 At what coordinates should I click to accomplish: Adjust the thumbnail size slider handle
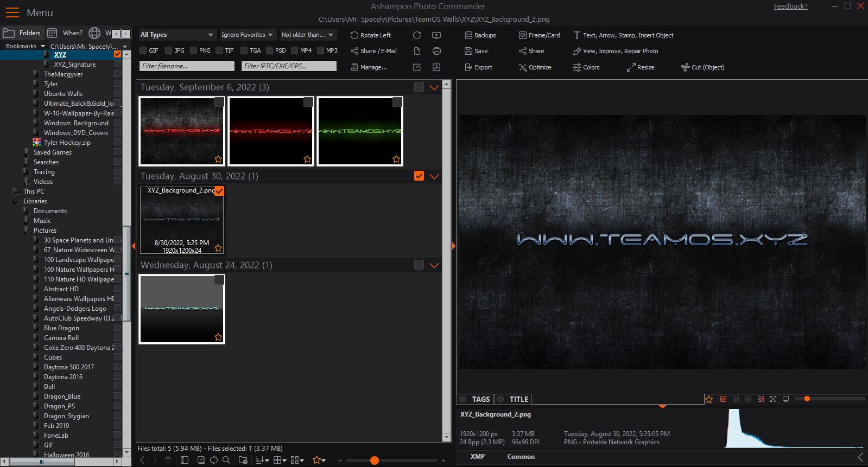click(374, 460)
